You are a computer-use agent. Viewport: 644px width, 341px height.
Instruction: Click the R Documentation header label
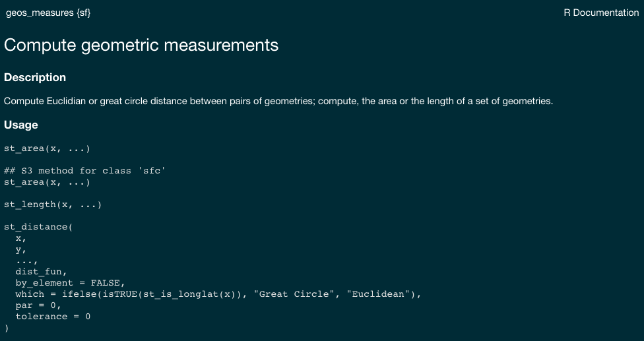(x=601, y=13)
